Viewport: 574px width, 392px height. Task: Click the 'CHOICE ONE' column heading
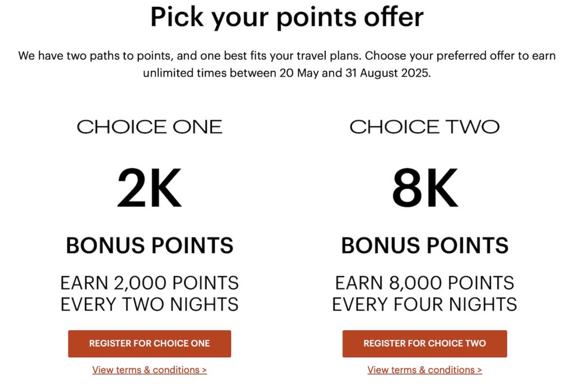pyautogui.click(x=149, y=127)
